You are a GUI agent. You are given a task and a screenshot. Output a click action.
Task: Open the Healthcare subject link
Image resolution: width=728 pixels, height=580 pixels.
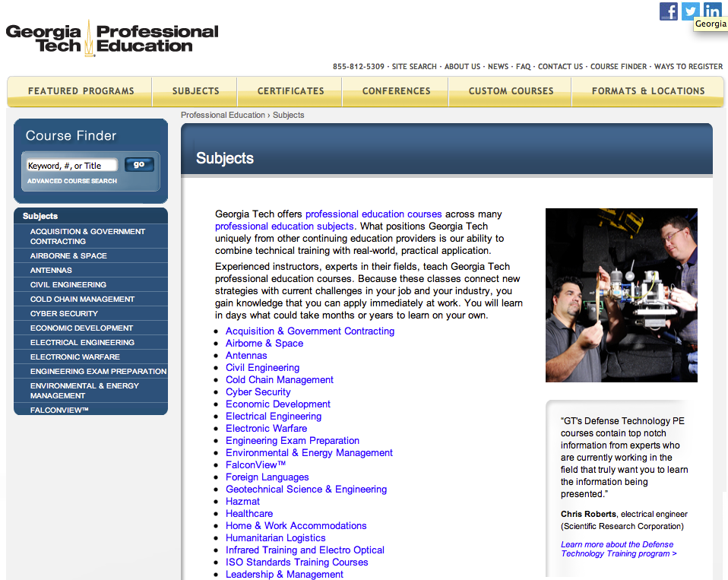pyautogui.click(x=248, y=513)
